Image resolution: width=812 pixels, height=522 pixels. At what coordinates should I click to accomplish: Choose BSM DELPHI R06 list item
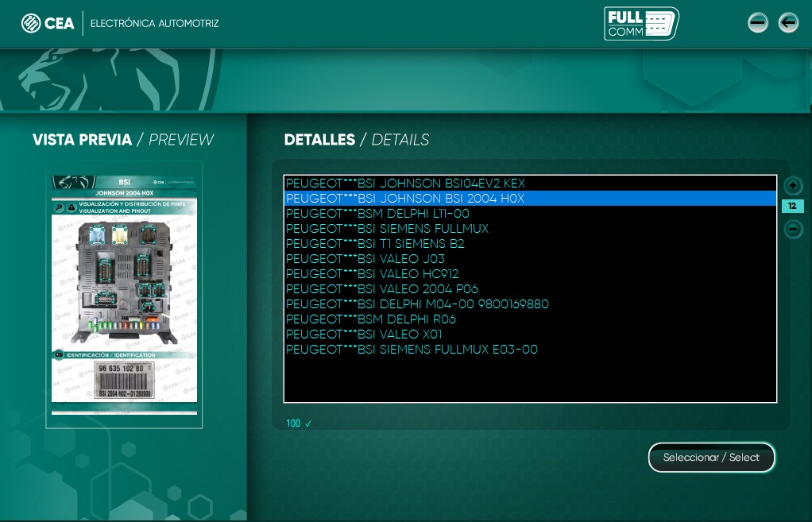point(371,319)
